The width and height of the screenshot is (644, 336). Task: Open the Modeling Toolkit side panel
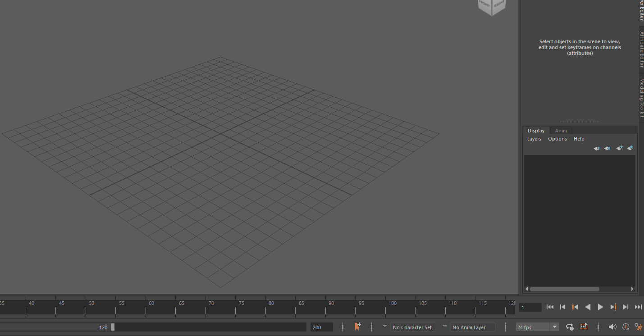pyautogui.click(x=641, y=95)
